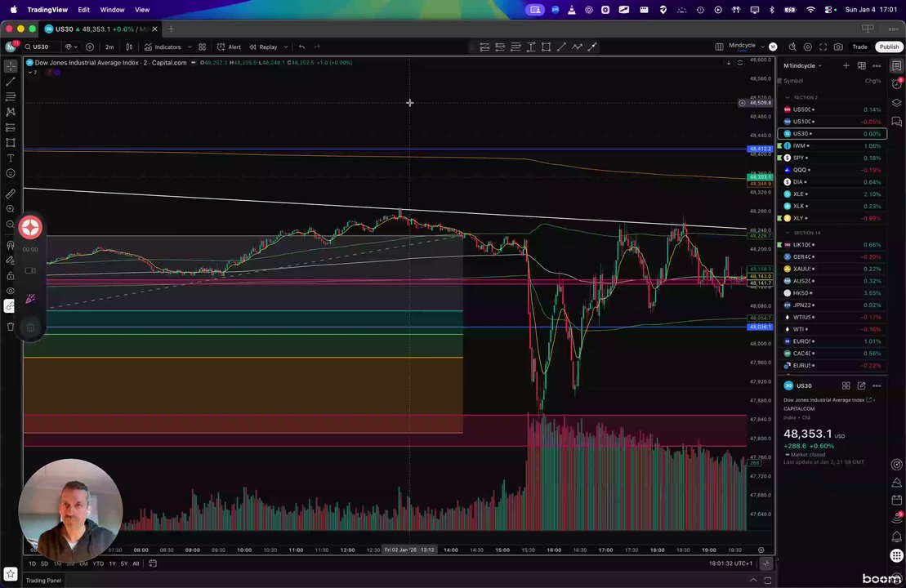Open the Trading Panel tab

coord(43,581)
